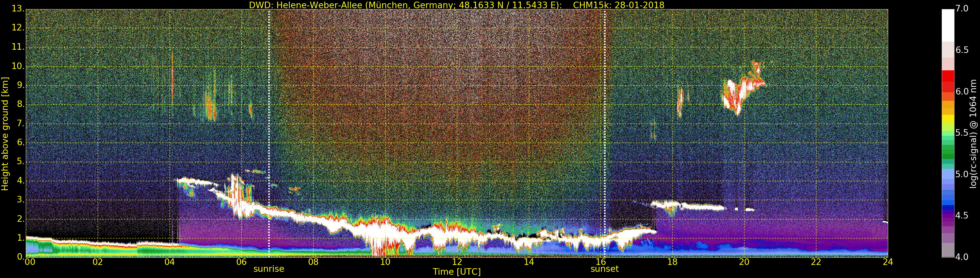Pick the red band in the colorbar

tap(948, 81)
